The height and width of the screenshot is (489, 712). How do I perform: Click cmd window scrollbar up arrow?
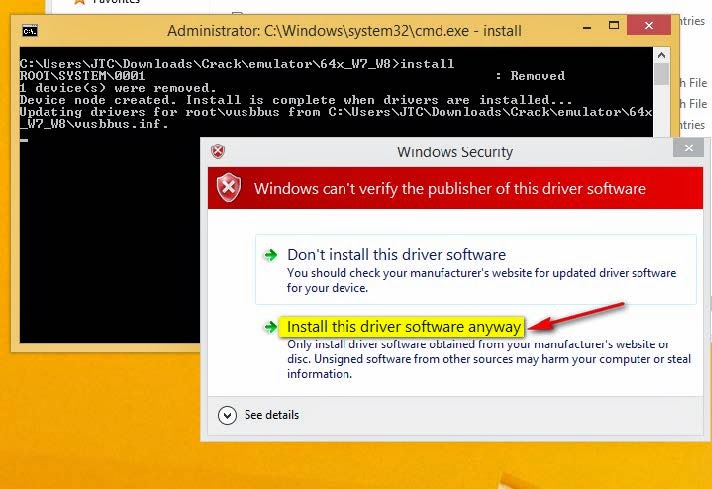pyautogui.click(x=661, y=55)
